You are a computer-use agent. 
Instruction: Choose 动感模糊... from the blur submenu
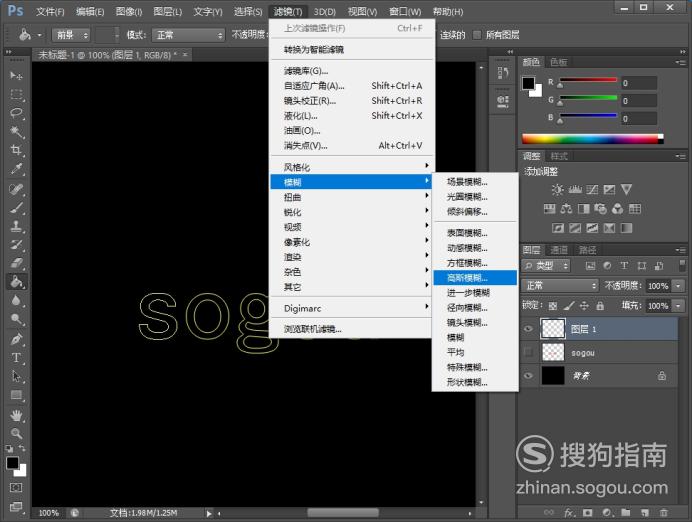pos(475,248)
